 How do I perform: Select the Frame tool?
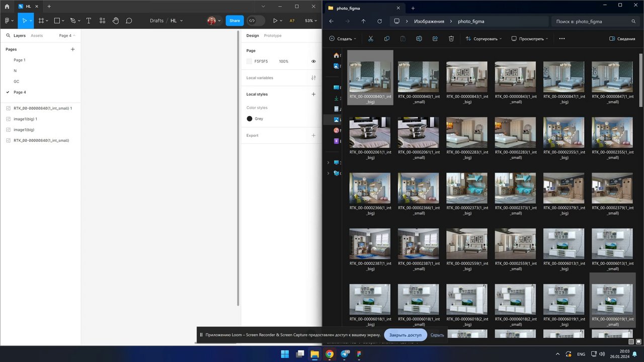pyautogui.click(x=41, y=21)
